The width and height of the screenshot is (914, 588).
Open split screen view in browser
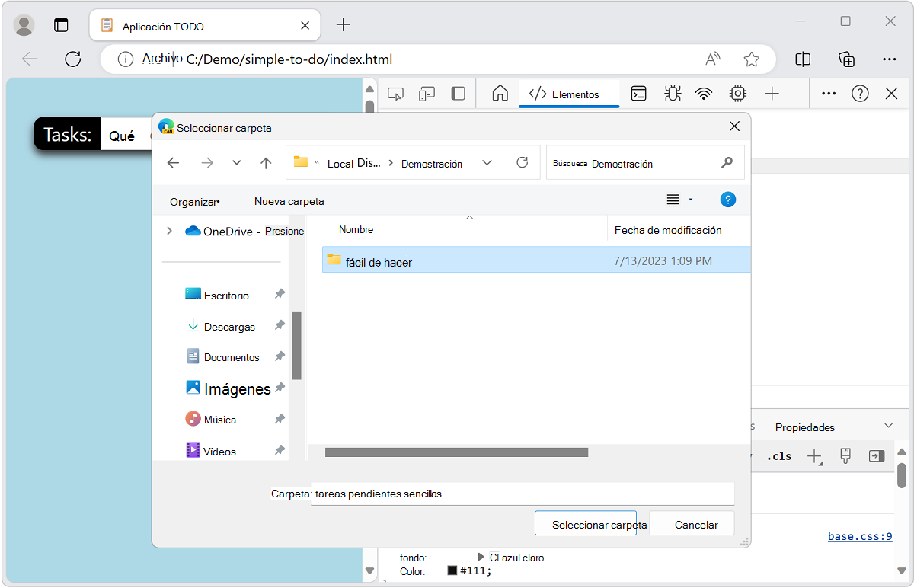(803, 59)
